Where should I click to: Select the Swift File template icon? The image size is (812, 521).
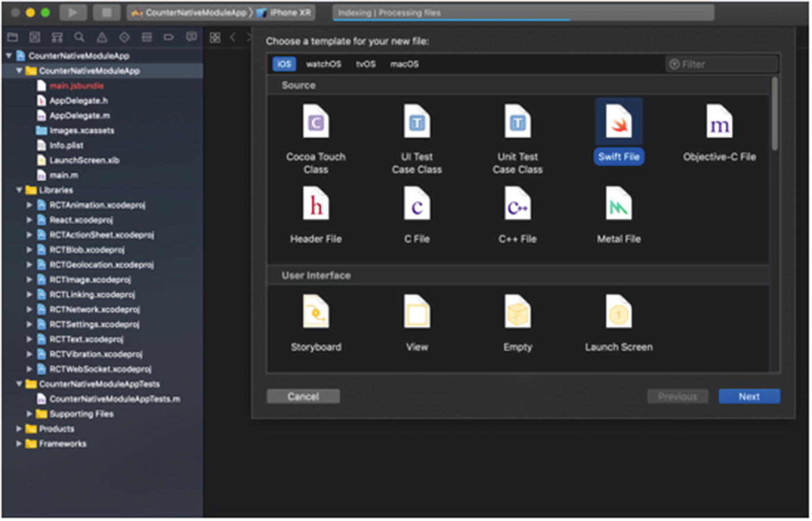coord(618,121)
